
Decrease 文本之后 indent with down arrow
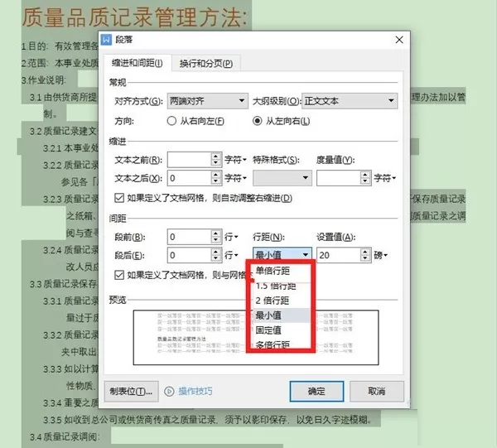pyautogui.click(x=216, y=181)
